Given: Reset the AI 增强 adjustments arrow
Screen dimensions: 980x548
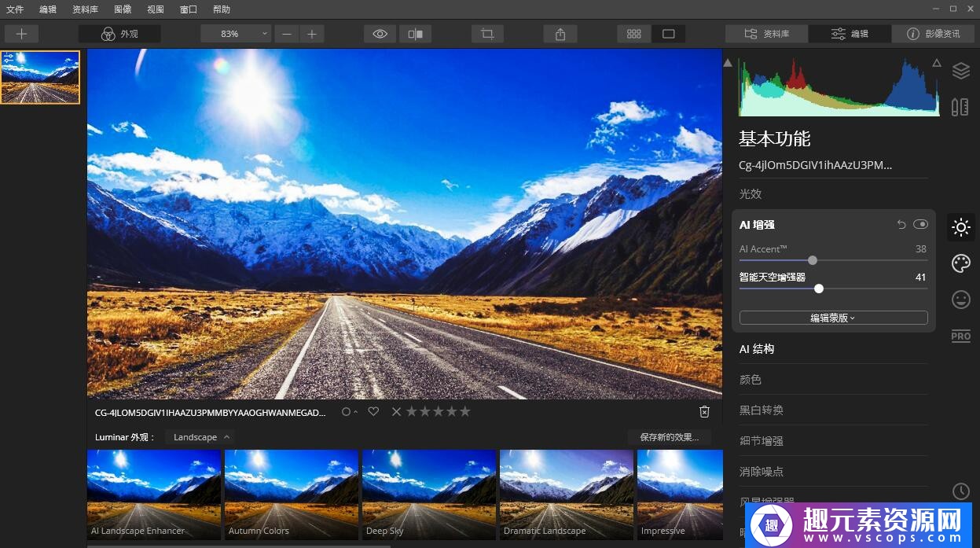Looking at the screenshot, I should (901, 225).
